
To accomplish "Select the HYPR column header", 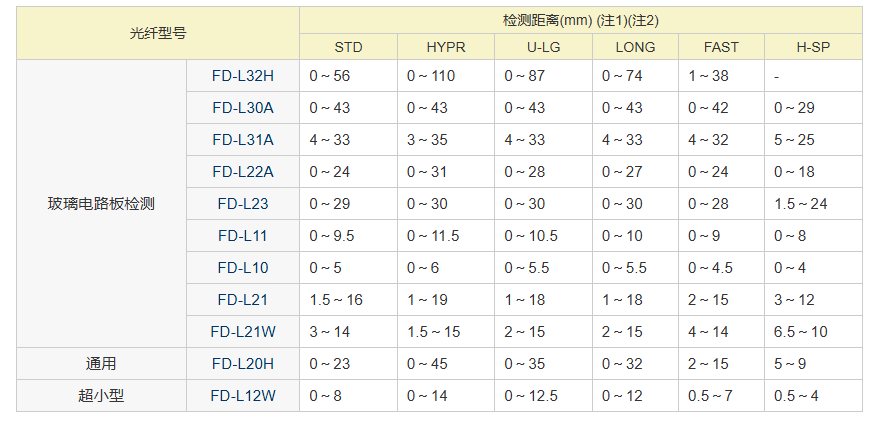I will click(x=446, y=47).
